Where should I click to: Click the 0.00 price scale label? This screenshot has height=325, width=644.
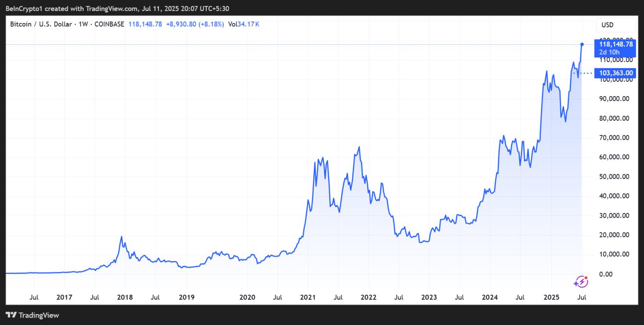606,274
